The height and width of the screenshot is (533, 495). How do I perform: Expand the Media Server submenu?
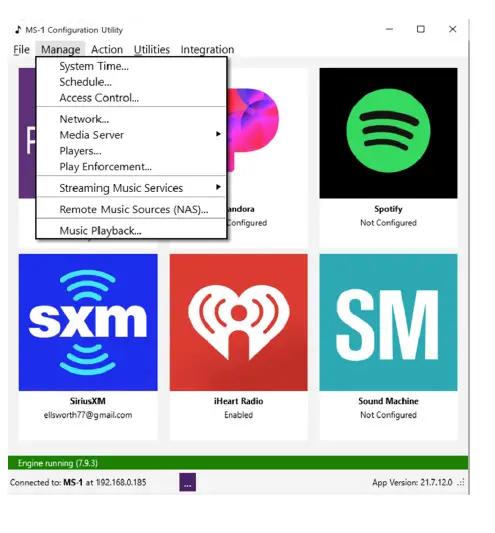[x=131, y=135]
